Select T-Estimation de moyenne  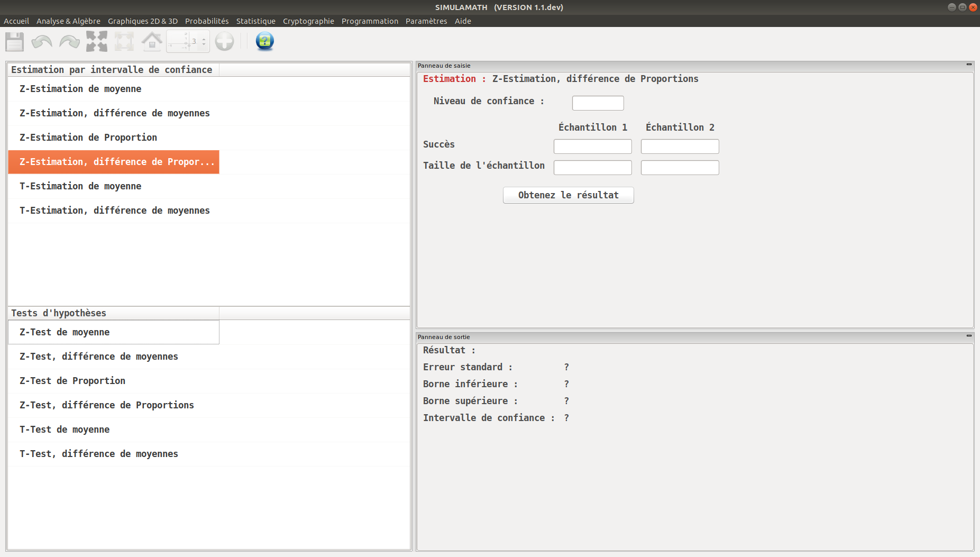tap(114, 186)
